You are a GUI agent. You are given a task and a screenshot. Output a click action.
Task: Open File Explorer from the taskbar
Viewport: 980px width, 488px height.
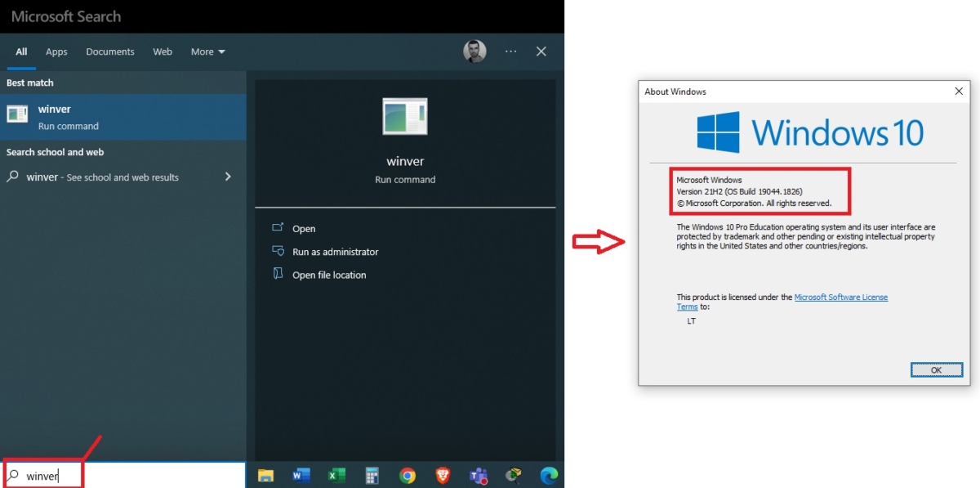(x=265, y=475)
